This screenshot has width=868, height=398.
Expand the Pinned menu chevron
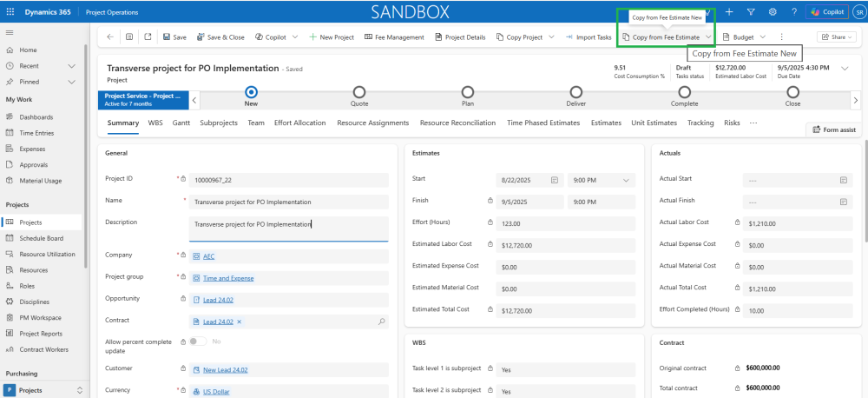pyautogui.click(x=71, y=82)
